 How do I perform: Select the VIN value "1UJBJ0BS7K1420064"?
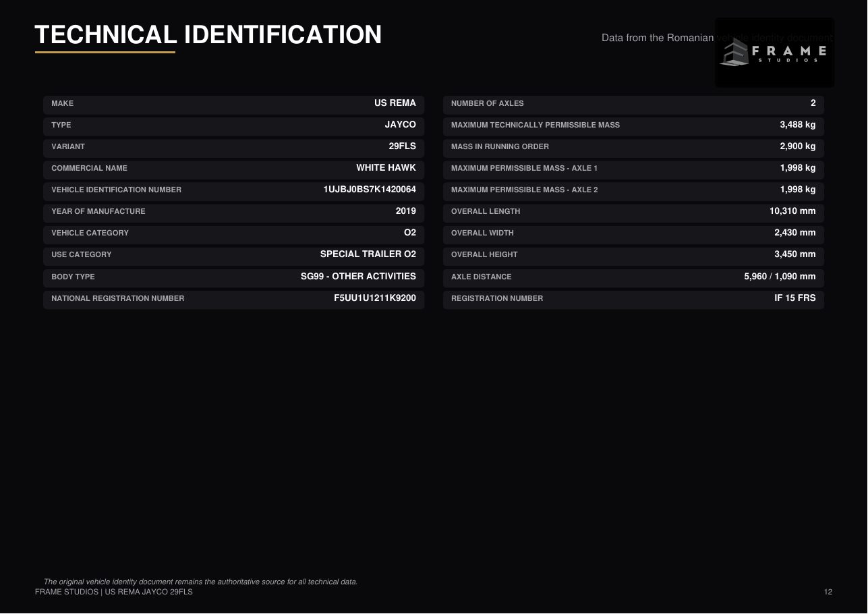tap(370, 190)
